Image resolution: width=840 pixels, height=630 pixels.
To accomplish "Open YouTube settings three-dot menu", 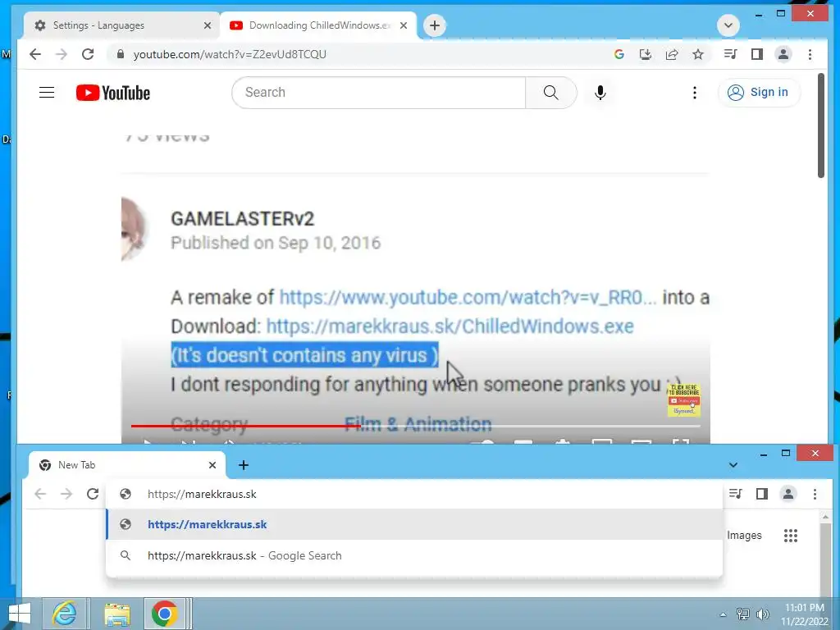I will pyautogui.click(x=694, y=93).
